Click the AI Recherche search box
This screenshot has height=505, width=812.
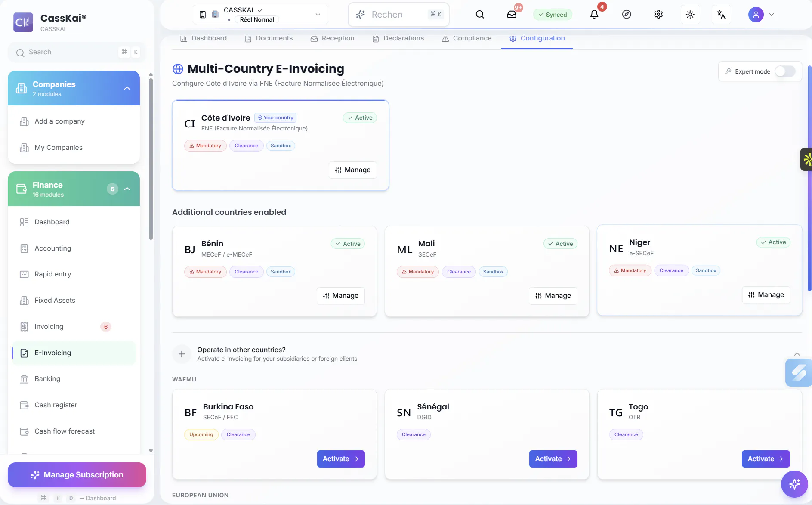398,15
